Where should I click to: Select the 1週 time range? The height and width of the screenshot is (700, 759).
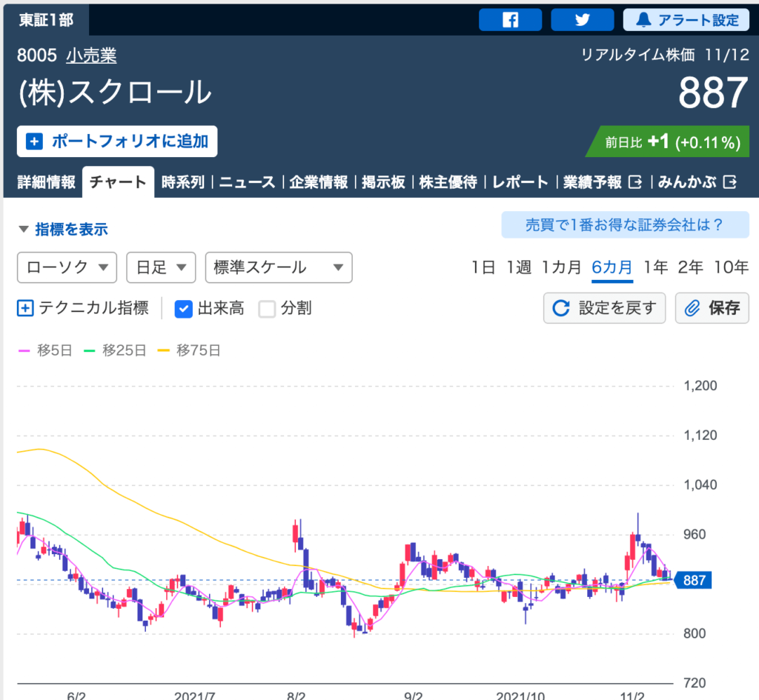[x=518, y=267]
